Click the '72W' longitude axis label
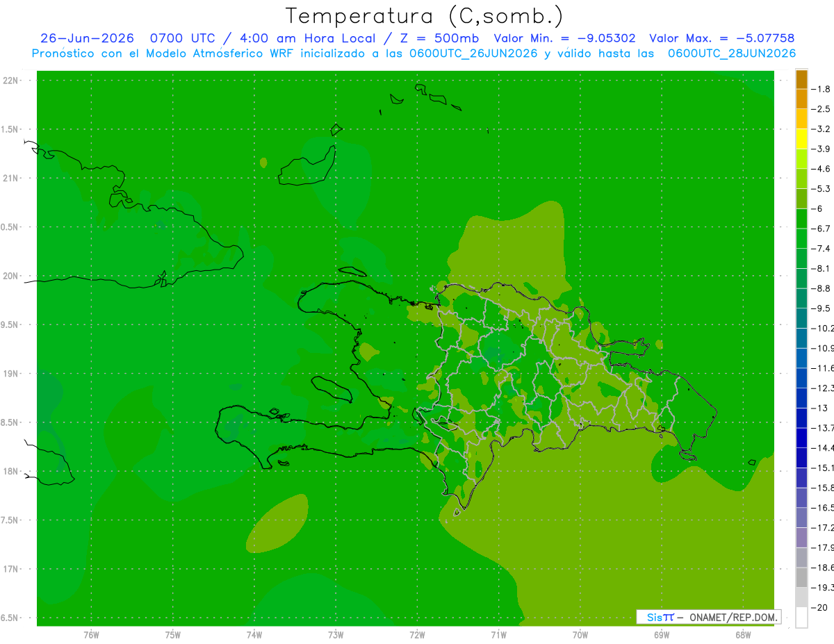This screenshot has width=834, height=644. [417, 635]
